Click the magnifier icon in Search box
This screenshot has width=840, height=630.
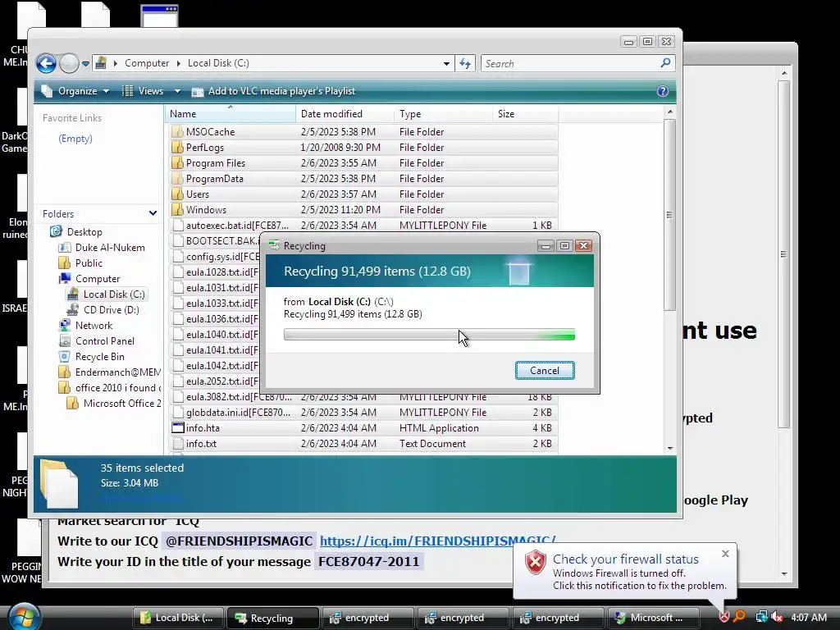pos(665,62)
